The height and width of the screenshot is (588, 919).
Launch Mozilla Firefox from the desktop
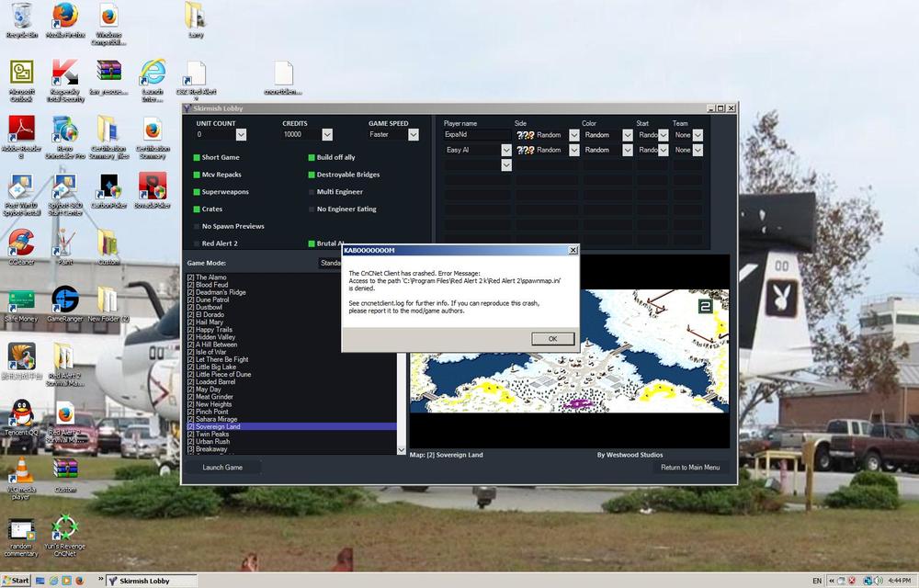point(65,20)
